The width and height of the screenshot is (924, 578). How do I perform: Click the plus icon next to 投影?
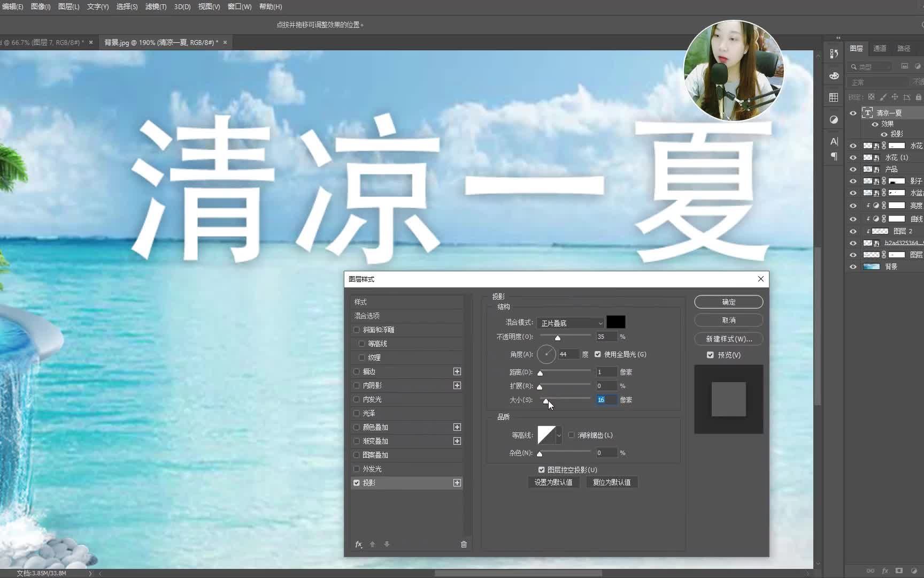coord(457,483)
